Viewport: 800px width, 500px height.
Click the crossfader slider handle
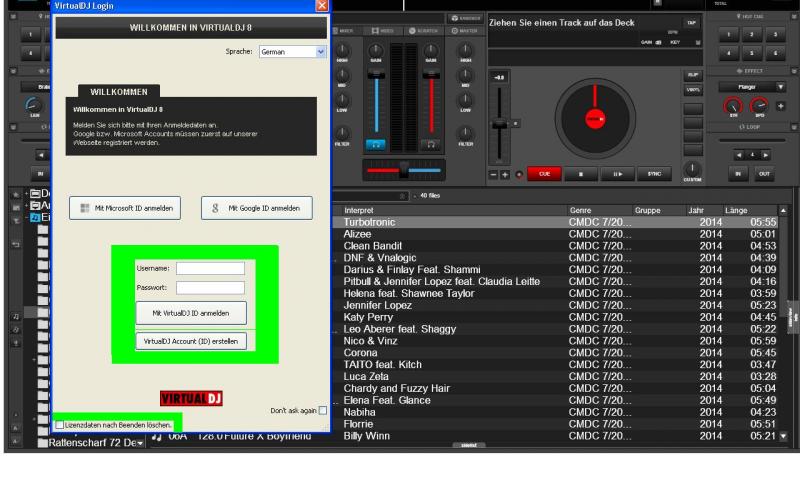404,170
